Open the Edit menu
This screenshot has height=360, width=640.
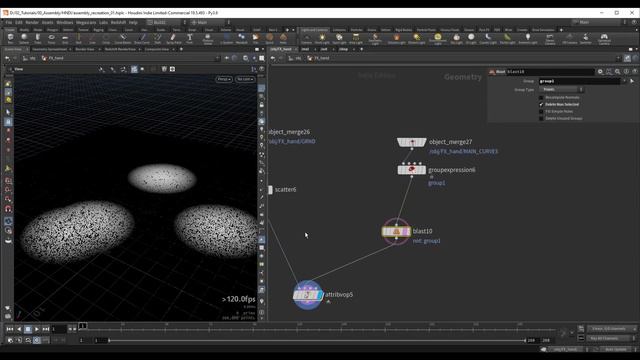19,22
